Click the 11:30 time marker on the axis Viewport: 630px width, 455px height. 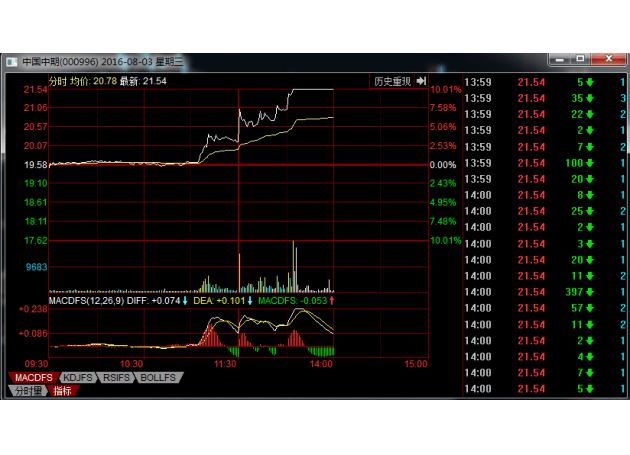click(226, 364)
